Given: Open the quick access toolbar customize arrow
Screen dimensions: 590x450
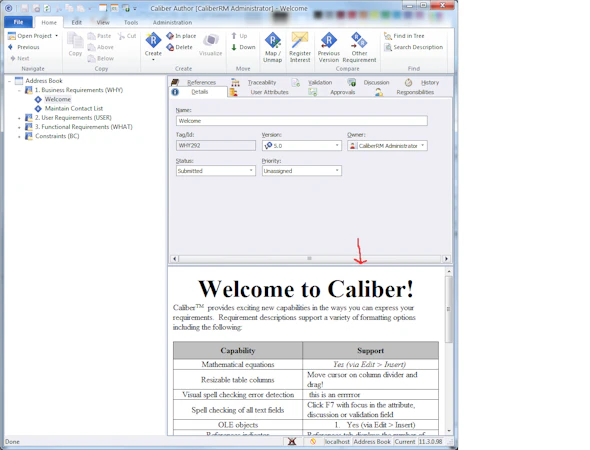Looking at the screenshot, I should click(x=135, y=8).
